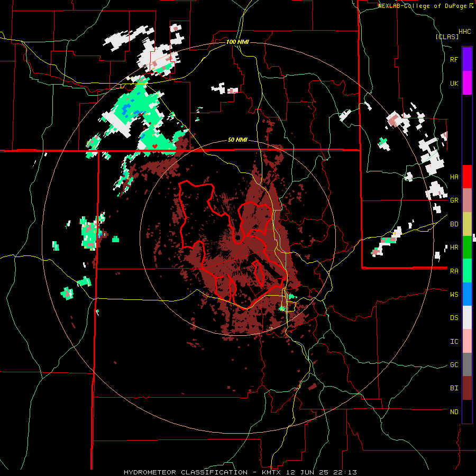The height and width of the screenshot is (476, 476).
Task: Select the WS blue legend swatch
Action: tap(467, 294)
